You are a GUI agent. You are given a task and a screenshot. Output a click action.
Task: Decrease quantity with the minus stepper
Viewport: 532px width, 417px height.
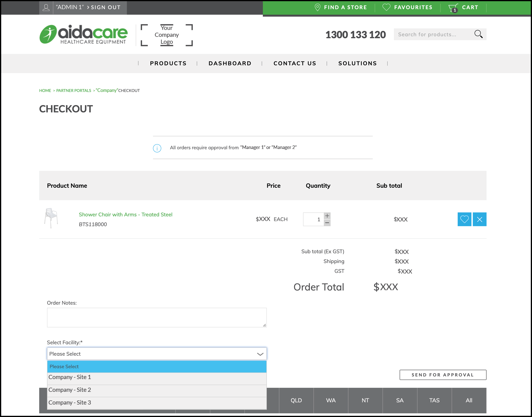coord(327,222)
